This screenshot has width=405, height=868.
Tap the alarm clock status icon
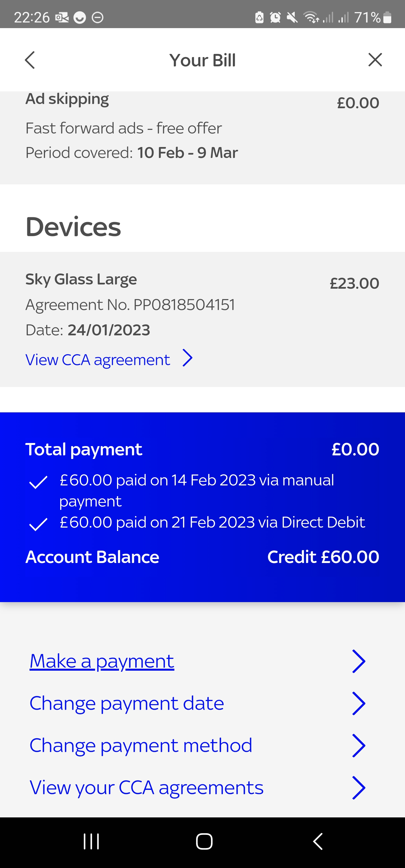click(275, 17)
